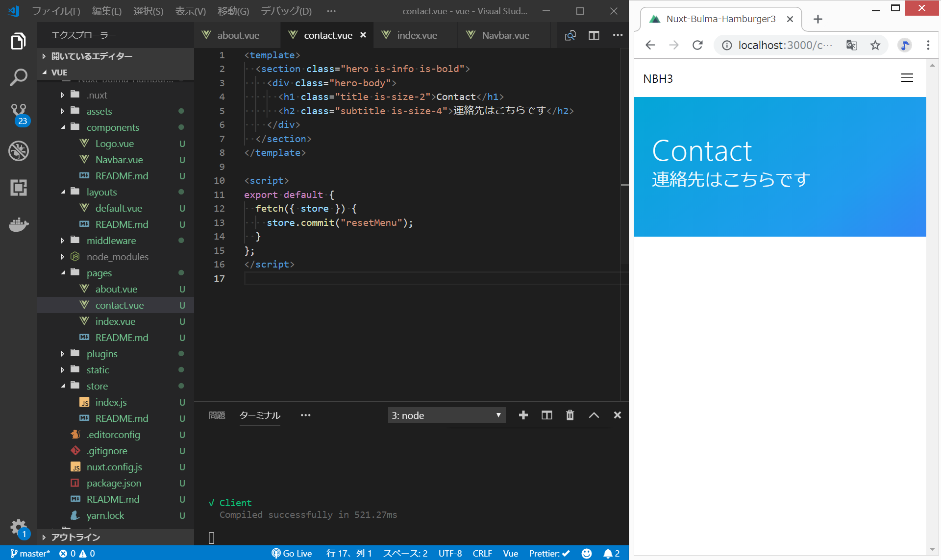Open the hamburger menu on NBH3 page
Viewport: 941px width, 560px height.
(907, 78)
